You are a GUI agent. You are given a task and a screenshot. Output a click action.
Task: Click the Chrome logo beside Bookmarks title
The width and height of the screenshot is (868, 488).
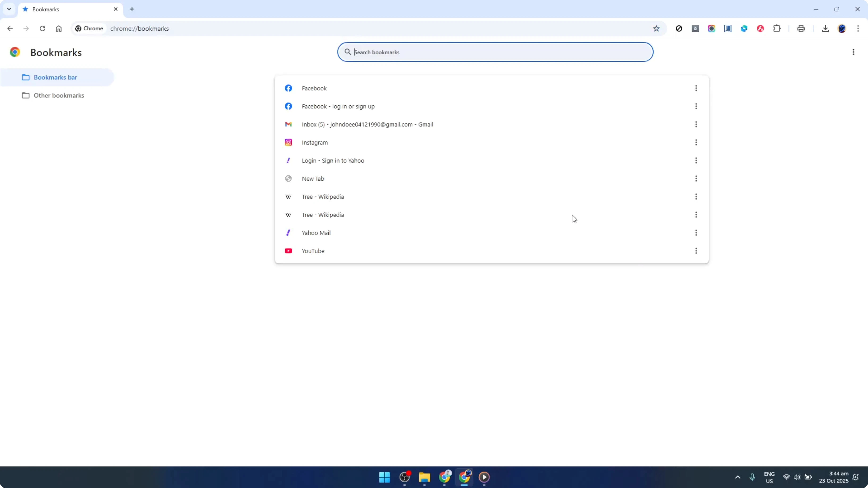tap(15, 52)
